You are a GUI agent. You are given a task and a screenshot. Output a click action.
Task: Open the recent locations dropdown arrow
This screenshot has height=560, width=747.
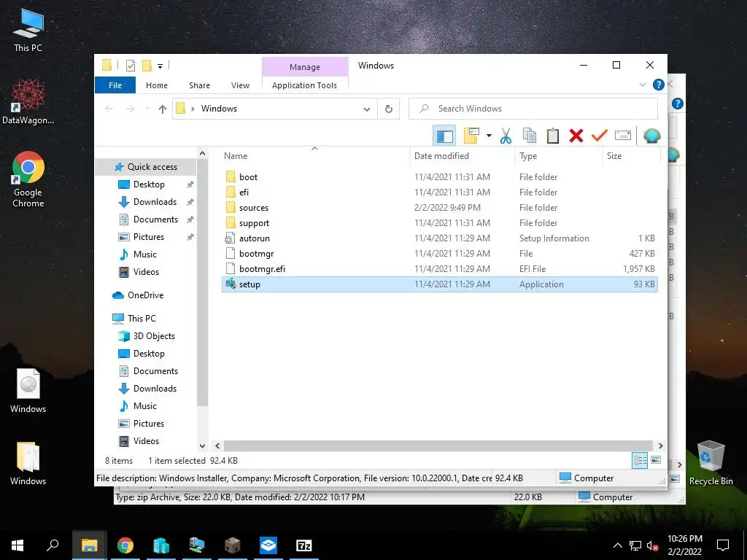[147, 109]
